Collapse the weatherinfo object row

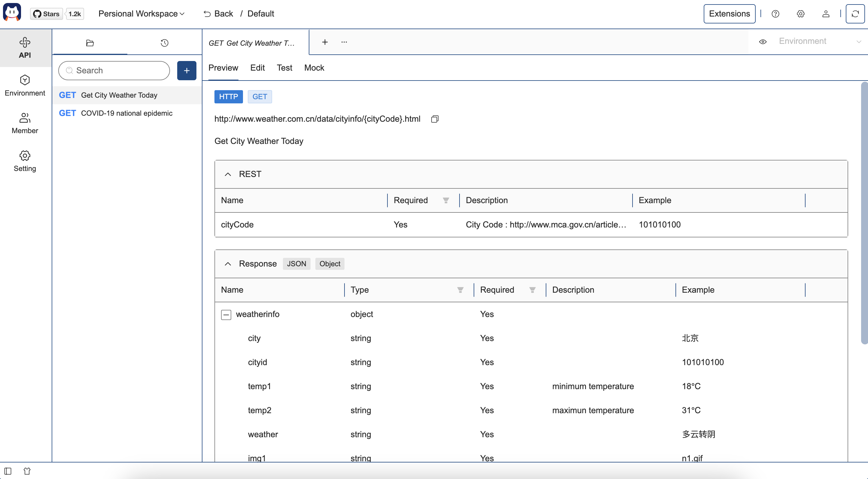click(x=226, y=315)
